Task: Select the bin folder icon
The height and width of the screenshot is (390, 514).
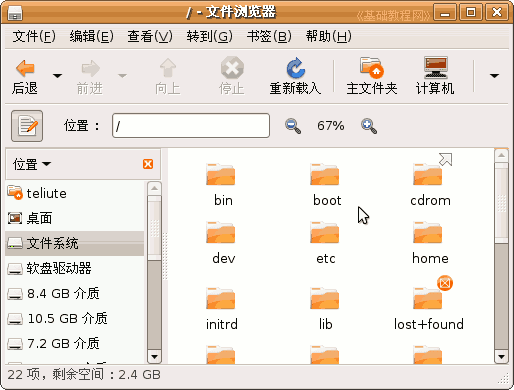Action: [x=221, y=174]
